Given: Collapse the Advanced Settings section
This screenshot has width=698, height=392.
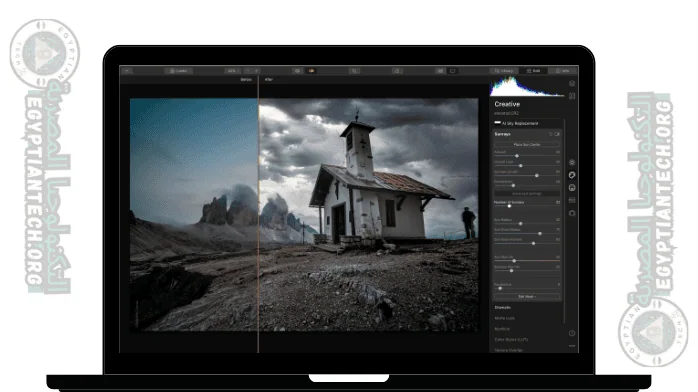Looking at the screenshot, I should (x=527, y=194).
